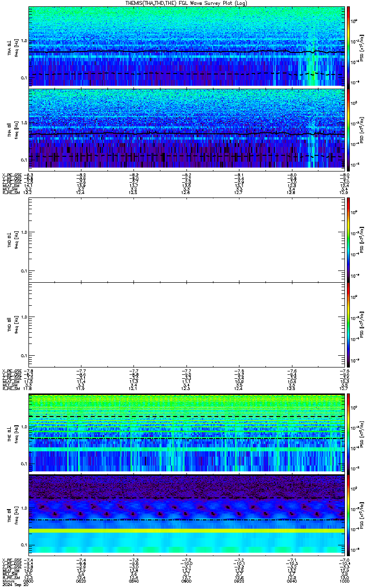Screen dimensions: 368x588
Task: Click the color bar beside THD B-perpendicular panel
Action: (348, 240)
